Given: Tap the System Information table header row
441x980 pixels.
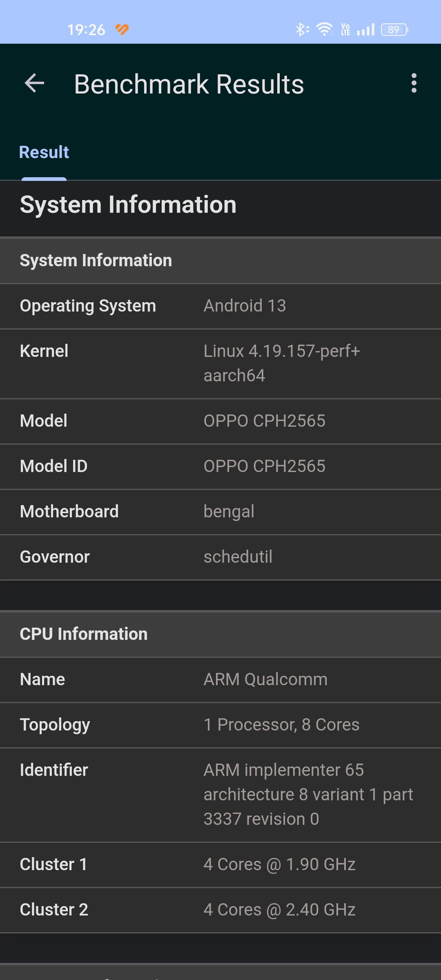Looking at the screenshot, I should (x=220, y=261).
